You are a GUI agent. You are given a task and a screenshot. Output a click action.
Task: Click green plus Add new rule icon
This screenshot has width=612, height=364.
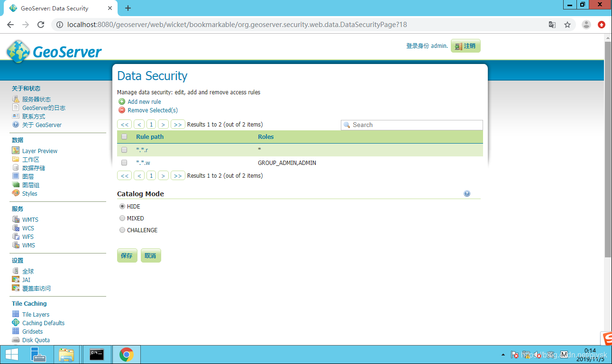click(122, 101)
